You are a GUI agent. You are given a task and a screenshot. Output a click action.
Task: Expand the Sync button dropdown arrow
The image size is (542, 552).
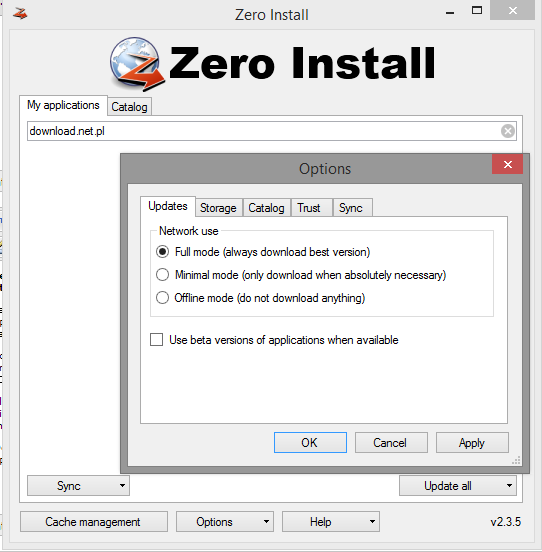coord(122,485)
